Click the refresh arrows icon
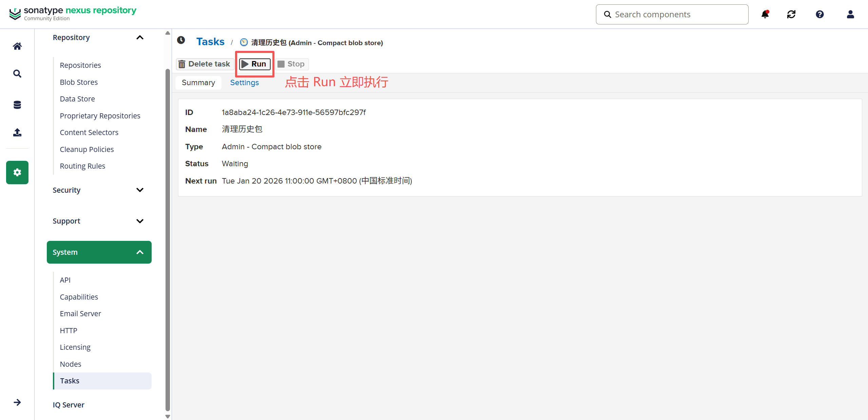Viewport: 868px width, 420px height. coord(791,14)
